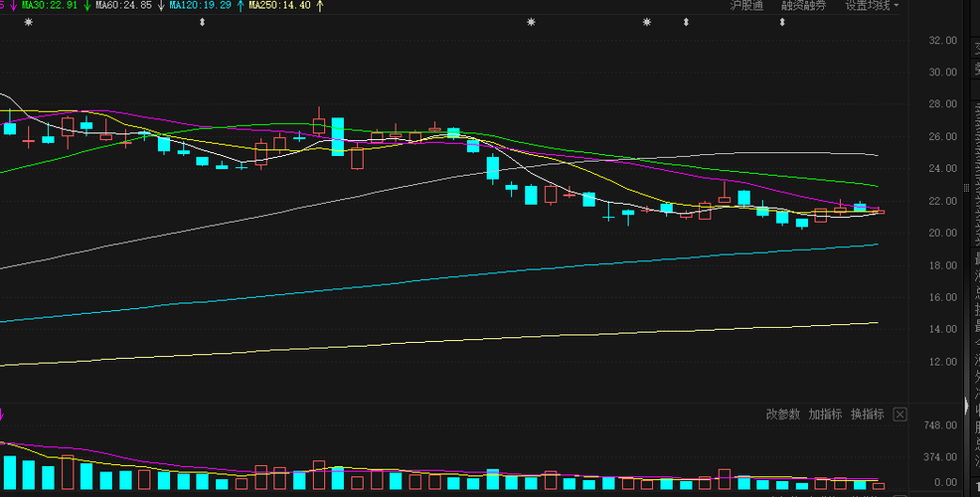This screenshot has height=497, width=980.
Task: Click the 20.00 price axis label
Action: [x=943, y=233]
